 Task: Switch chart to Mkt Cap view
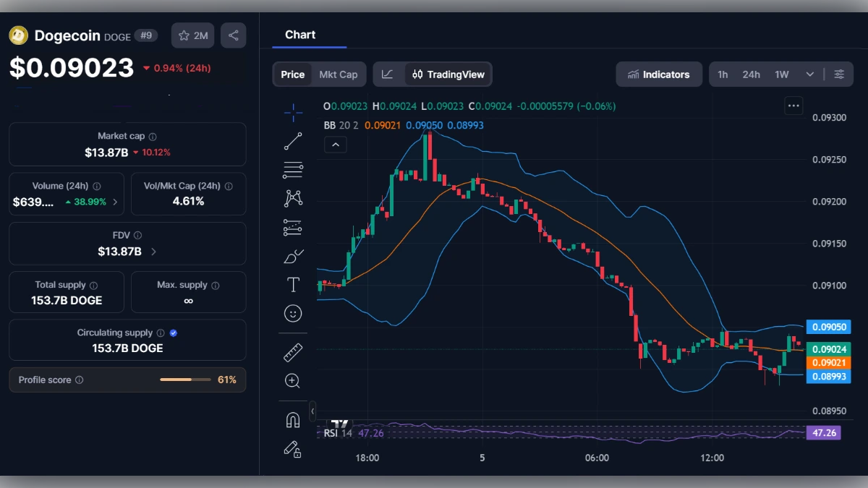[338, 74]
